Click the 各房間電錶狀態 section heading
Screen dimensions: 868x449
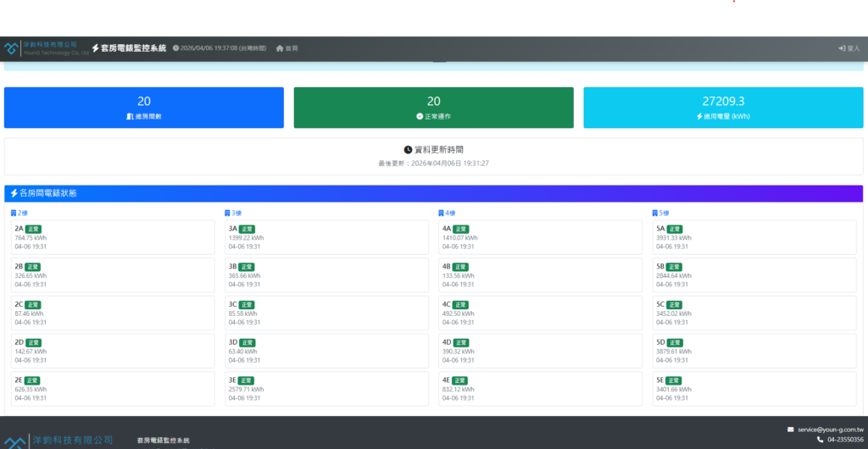click(47, 193)
